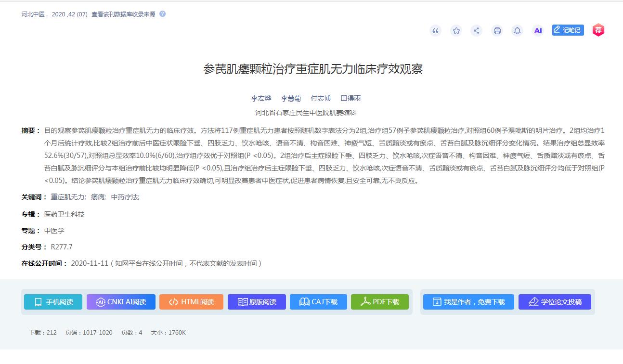Click the printer icon
This screenshot has width=623, height=364.
point(497,31)
